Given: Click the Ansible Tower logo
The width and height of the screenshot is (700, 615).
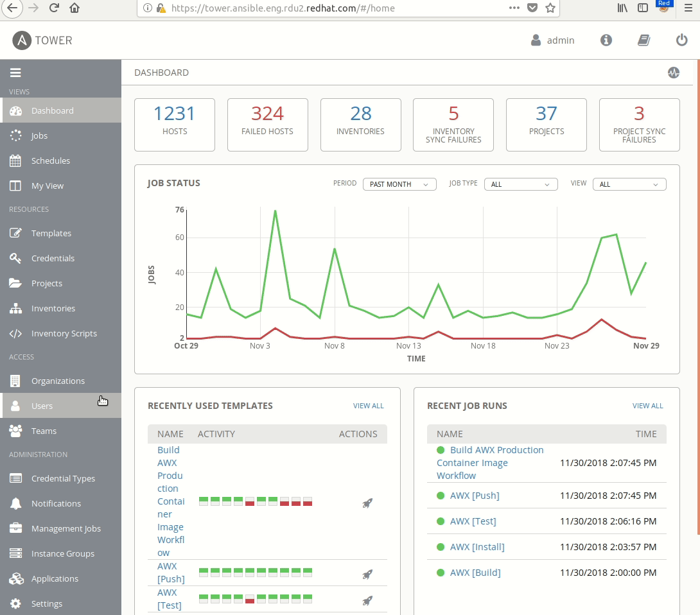Looking at the screenshot, I should pos(42,40).
